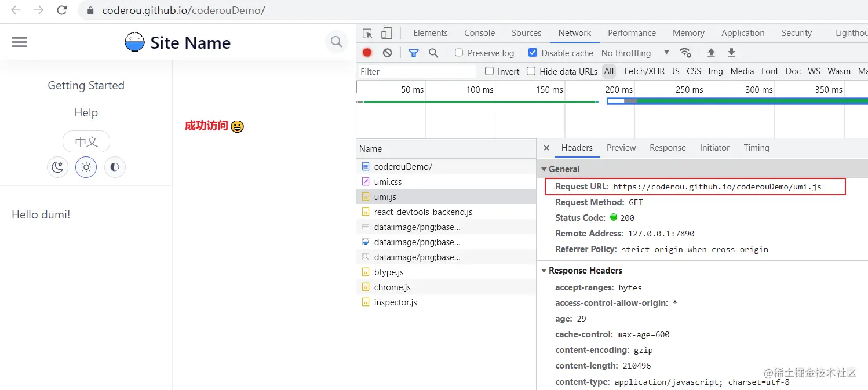Image resolution: width=868 pixels, height=390 pixels.
Task: Open the hamburger menu on the site
Action: [19, 42]
